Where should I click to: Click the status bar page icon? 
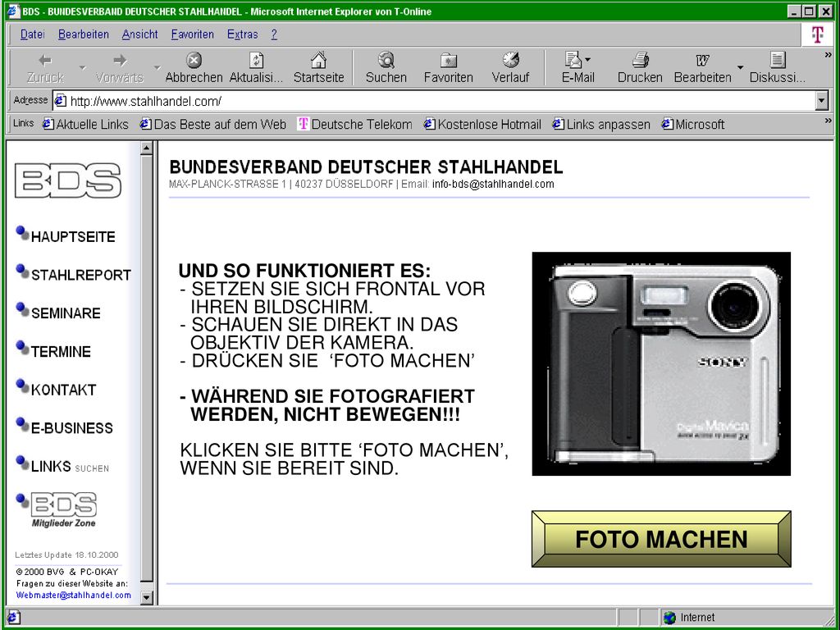click(x=13, y=618)
